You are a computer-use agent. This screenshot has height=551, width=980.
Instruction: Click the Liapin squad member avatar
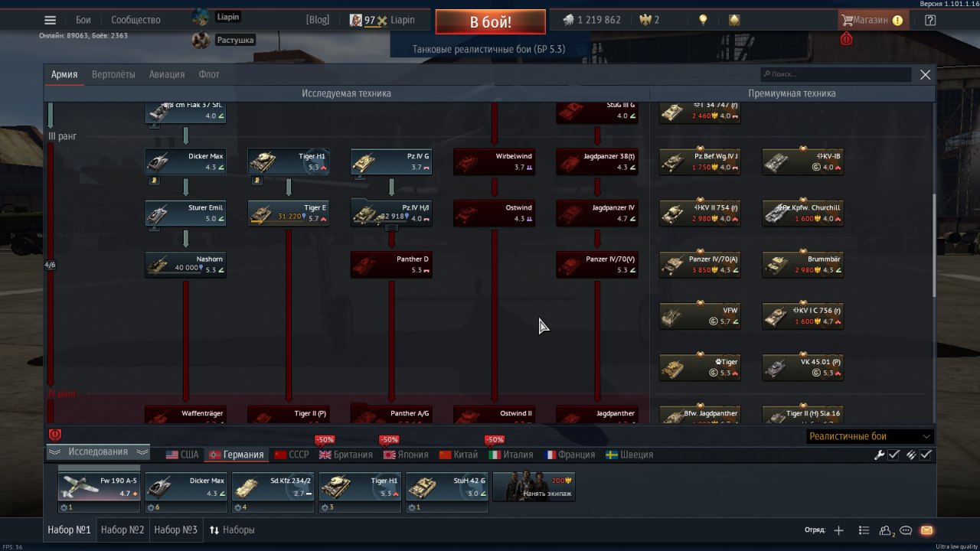tap(201, 17)
